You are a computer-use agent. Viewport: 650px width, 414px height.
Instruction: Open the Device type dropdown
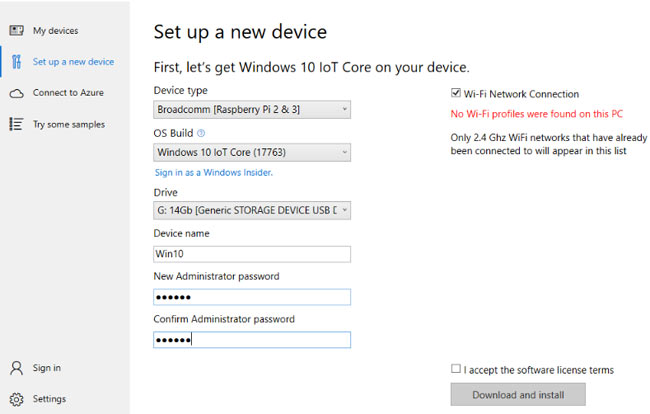[x=252, y=109]
